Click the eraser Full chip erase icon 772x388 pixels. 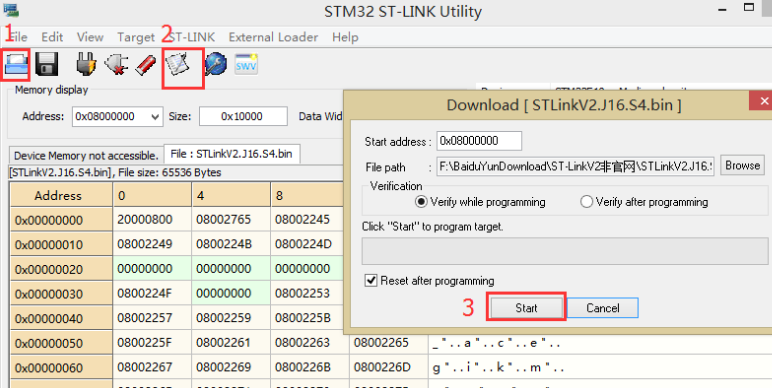[x=146, y=65]
